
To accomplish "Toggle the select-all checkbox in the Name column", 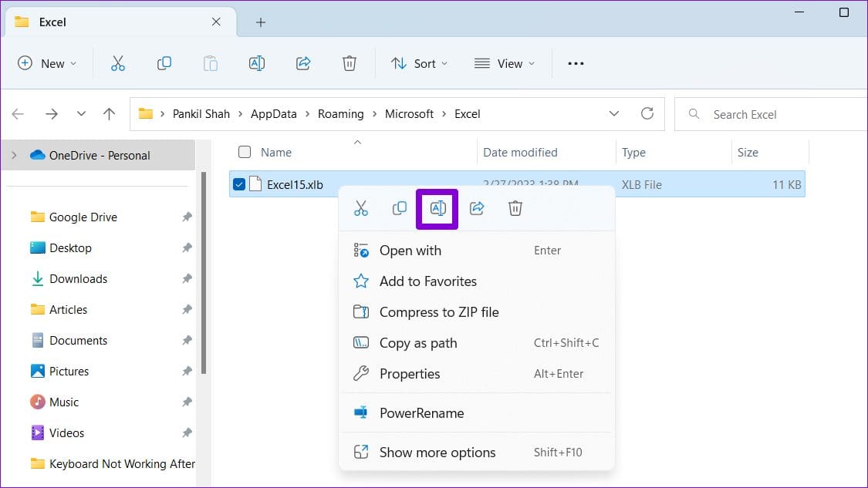I will pyautogui.click(x=244, y=152).
